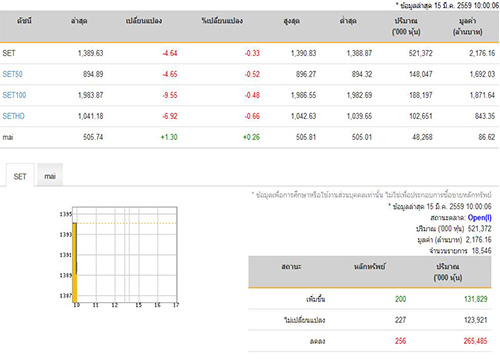Click the SET100 volume 188,197

pos(421,95)
